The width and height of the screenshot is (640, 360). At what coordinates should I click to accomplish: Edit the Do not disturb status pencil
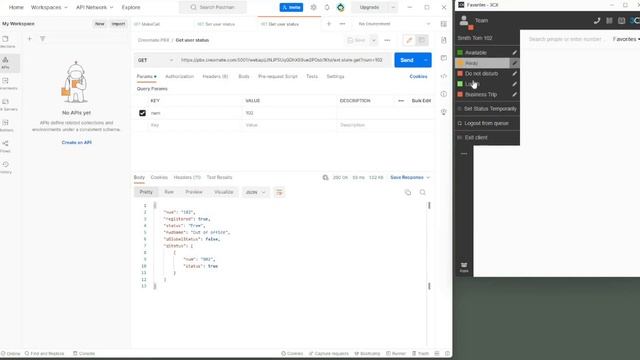pos(514,73)
